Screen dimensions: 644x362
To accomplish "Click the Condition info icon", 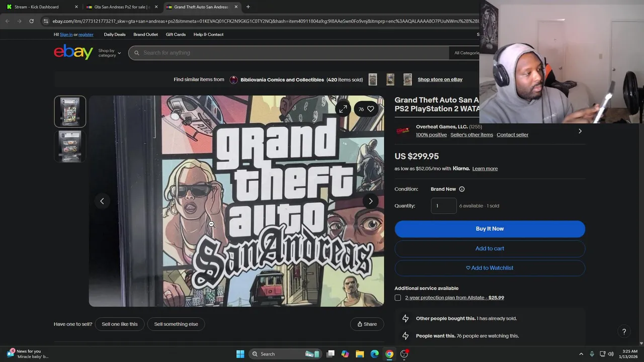I will pos(462,189).
